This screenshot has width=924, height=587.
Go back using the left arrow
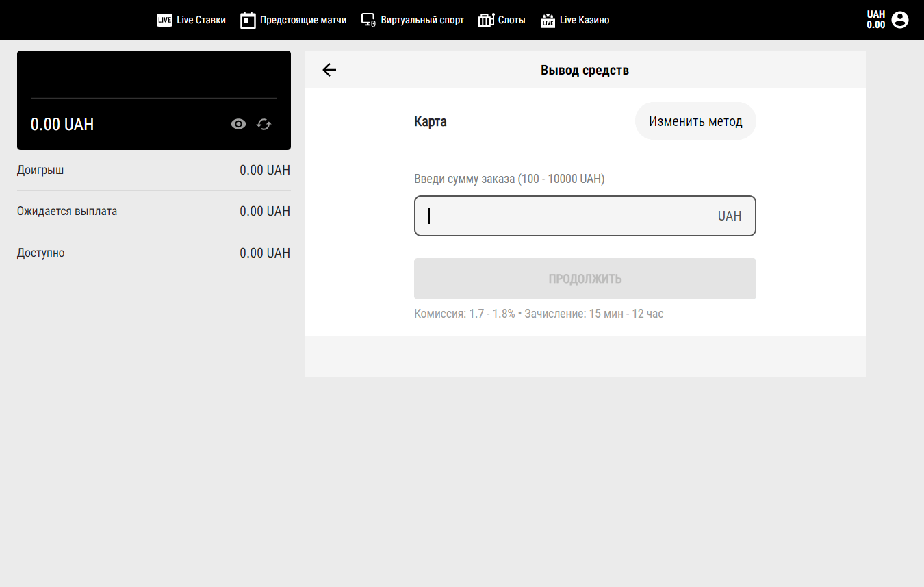329,70
